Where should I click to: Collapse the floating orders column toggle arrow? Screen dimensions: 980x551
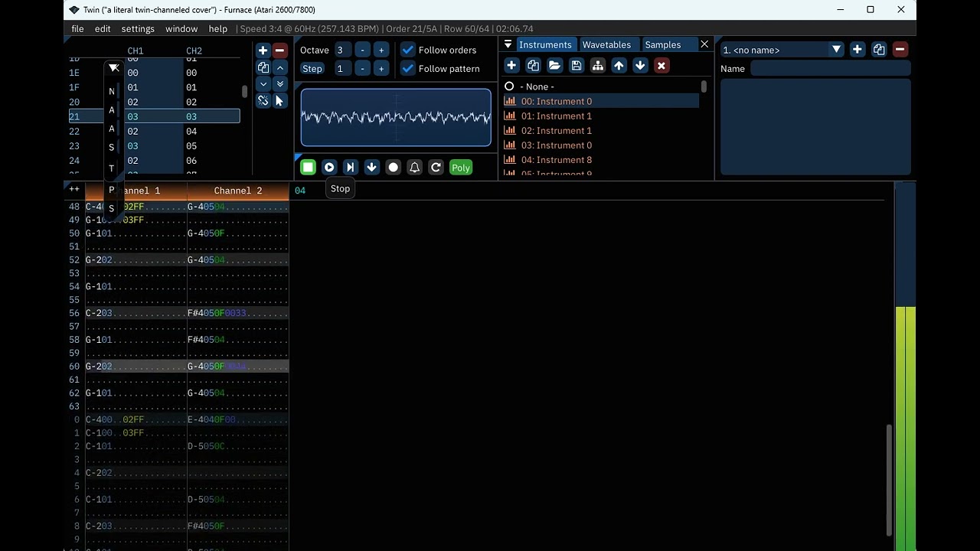pyautogui.click(x=113, y=68)
